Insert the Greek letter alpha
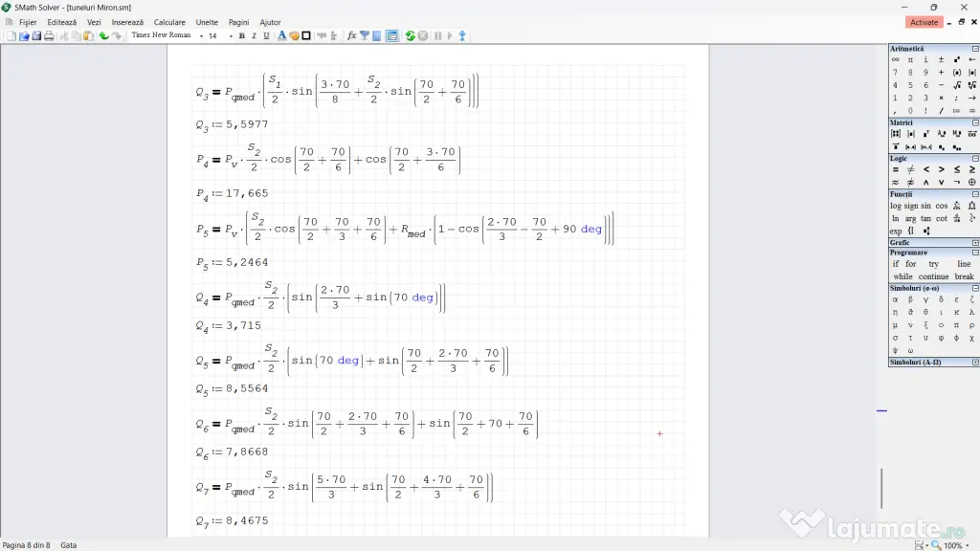The width and height of the screenshot is (980, 551). [895, 299]
